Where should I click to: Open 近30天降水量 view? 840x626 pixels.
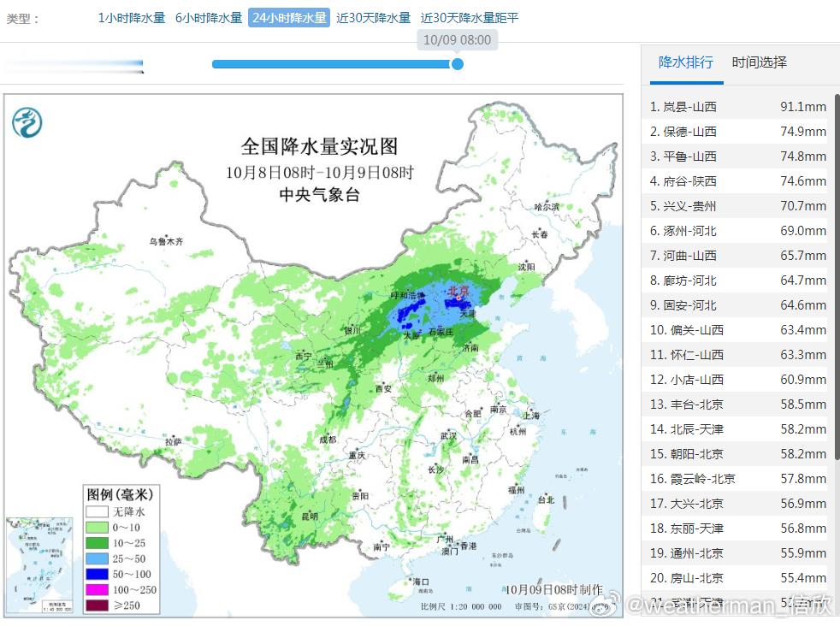pos(374,18)
